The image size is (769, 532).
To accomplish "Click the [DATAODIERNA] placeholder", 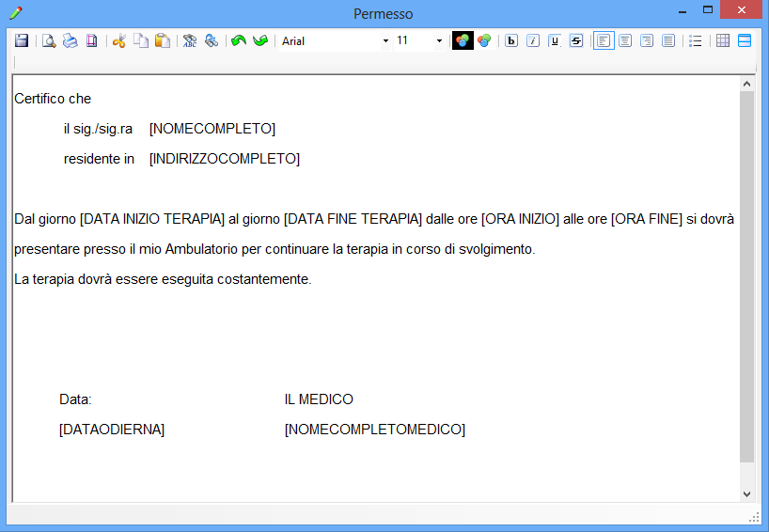I will pos(112,430).
